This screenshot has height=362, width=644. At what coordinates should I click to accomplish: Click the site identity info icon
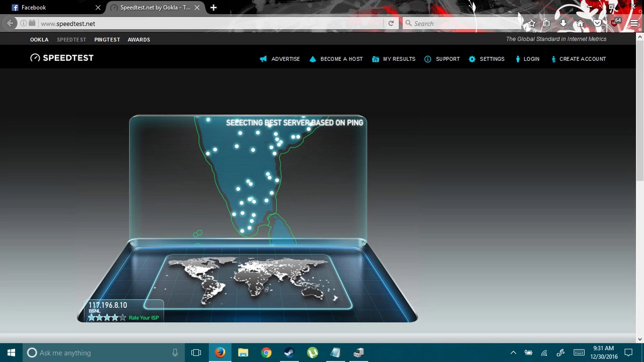[x=23, y=23]
